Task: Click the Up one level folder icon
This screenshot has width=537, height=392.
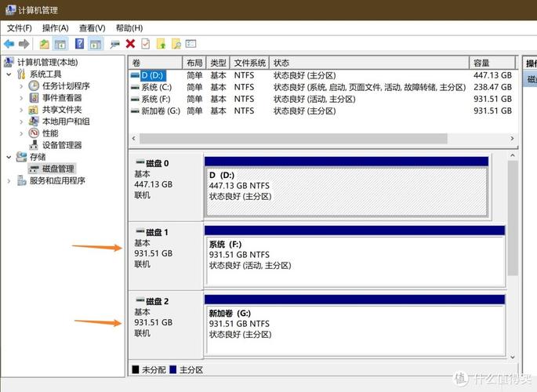Action: (44, 44)
